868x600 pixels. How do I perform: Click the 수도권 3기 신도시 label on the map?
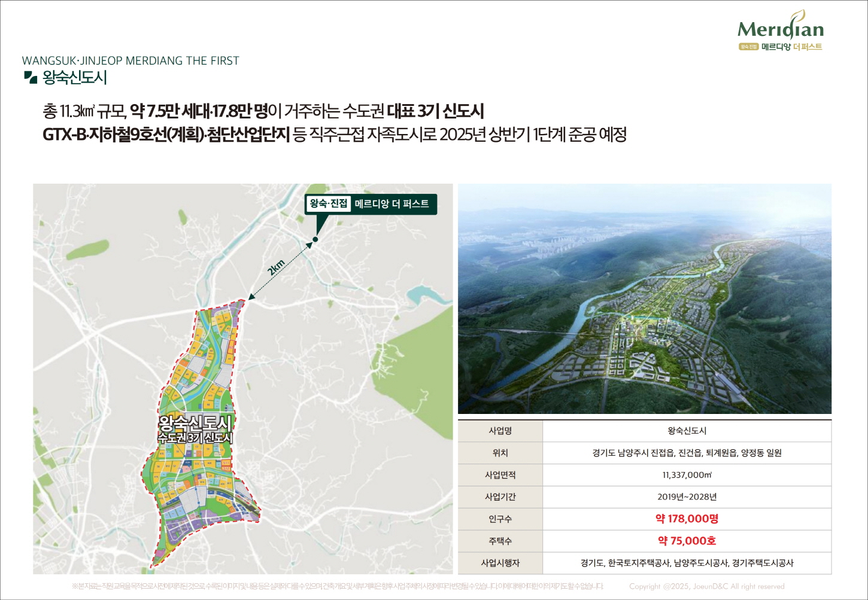click(195, 438)
